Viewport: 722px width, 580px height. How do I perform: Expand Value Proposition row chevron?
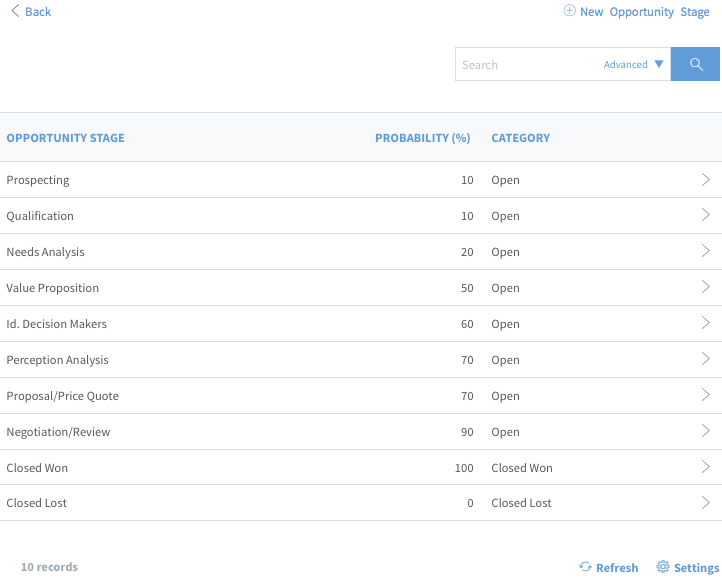pos(705,287)
